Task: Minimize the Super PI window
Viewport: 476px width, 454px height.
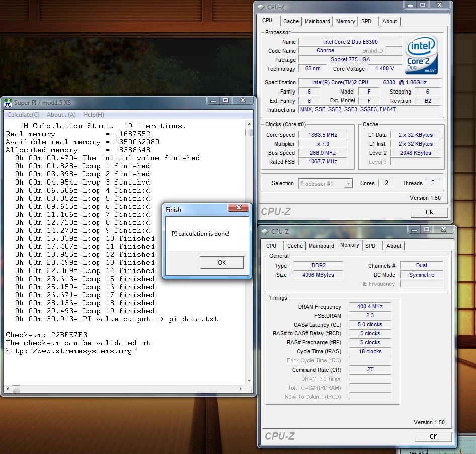Action: point(213,101)
